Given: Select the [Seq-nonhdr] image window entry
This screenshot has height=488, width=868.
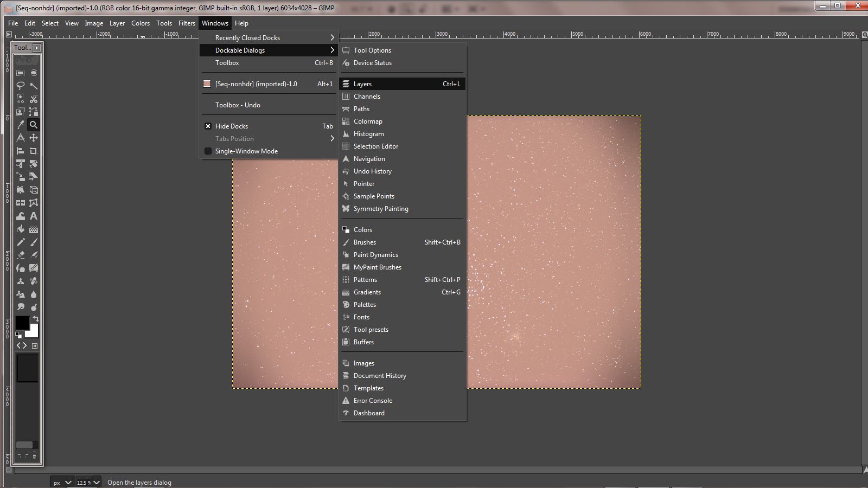Looking at the screenshot, I should (256, 84).
